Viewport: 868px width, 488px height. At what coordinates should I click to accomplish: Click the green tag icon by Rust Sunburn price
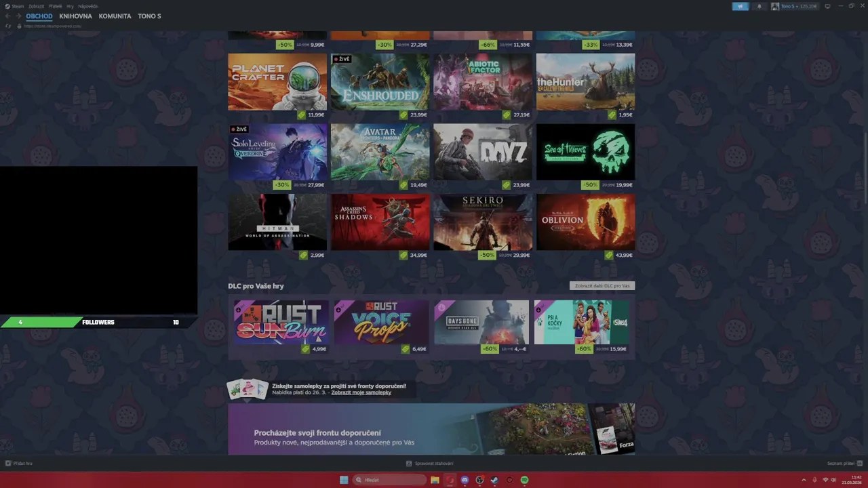(306, 349)
